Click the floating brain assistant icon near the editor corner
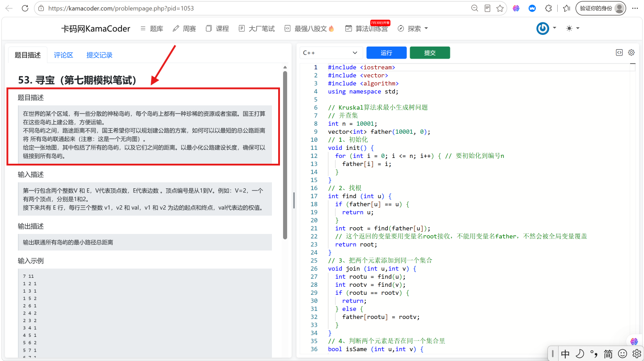This screenshot has height=361, width=644. 634,341
